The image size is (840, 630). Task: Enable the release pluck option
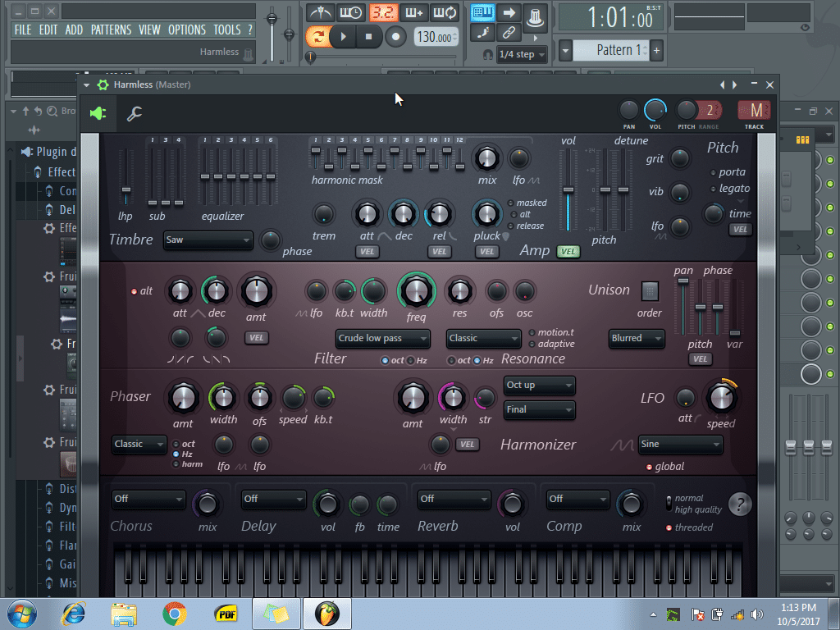pos(526,226)
